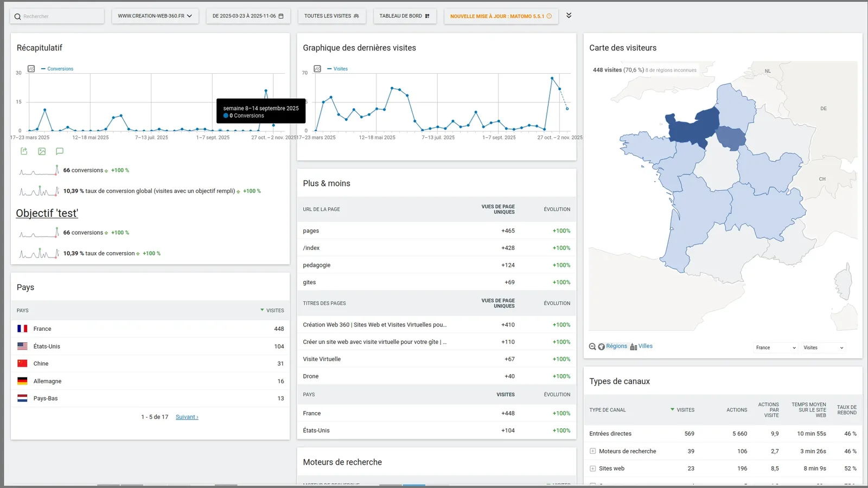Image resolution: width=868 pixels, height=488 pixels.
Task: Focus the Rechercher search field
Action: click(57, 16)
